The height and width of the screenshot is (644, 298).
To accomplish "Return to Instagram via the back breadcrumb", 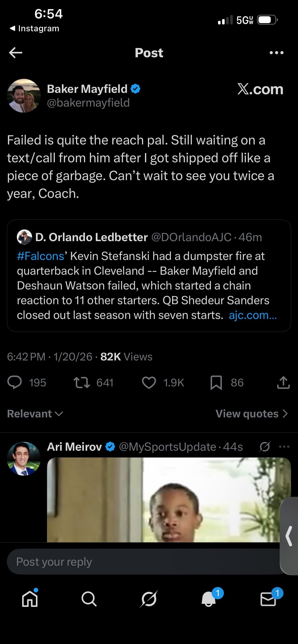I will click(34, 28).
